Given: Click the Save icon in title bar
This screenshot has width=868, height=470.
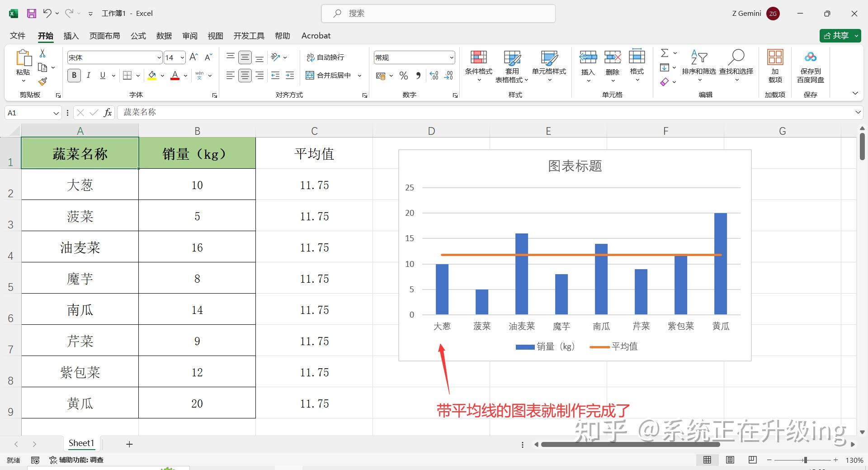Looking at the screenshot, I should click(x=31, y=14).
